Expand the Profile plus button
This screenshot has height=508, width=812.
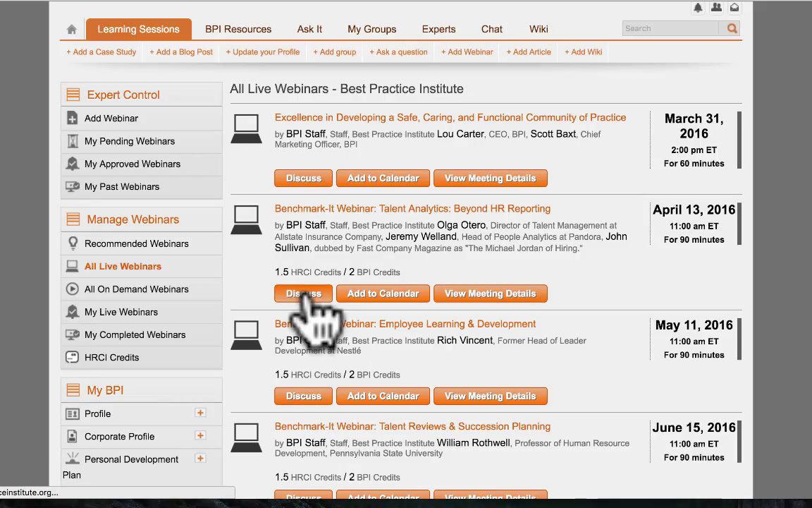(x=200, y=413)
